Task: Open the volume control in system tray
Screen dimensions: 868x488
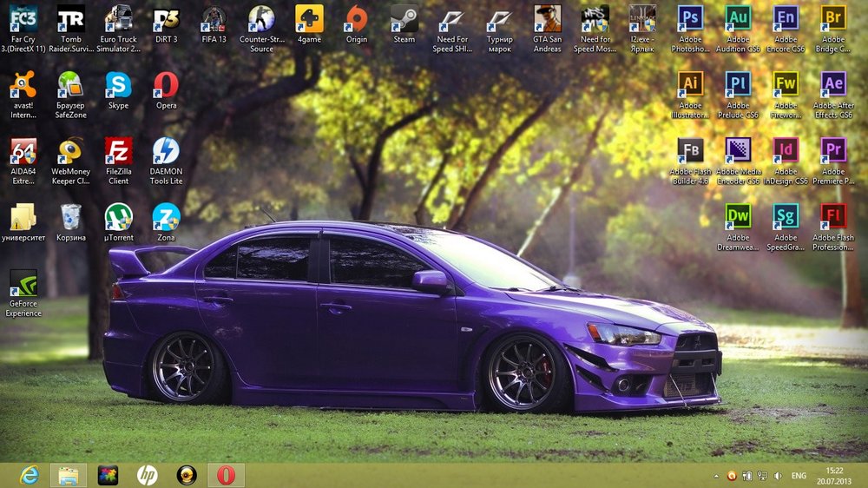Action: click(x=777, y=476)
